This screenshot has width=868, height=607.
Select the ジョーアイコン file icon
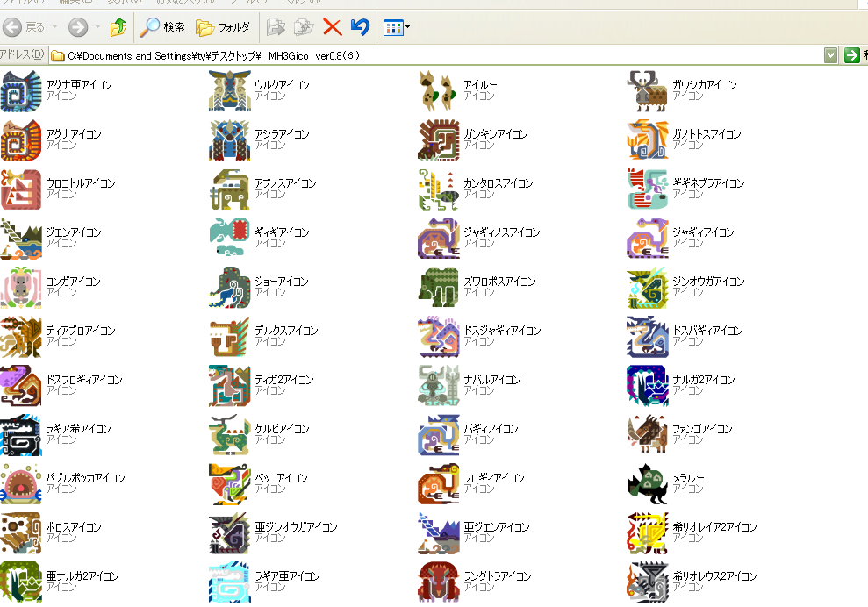230,288
